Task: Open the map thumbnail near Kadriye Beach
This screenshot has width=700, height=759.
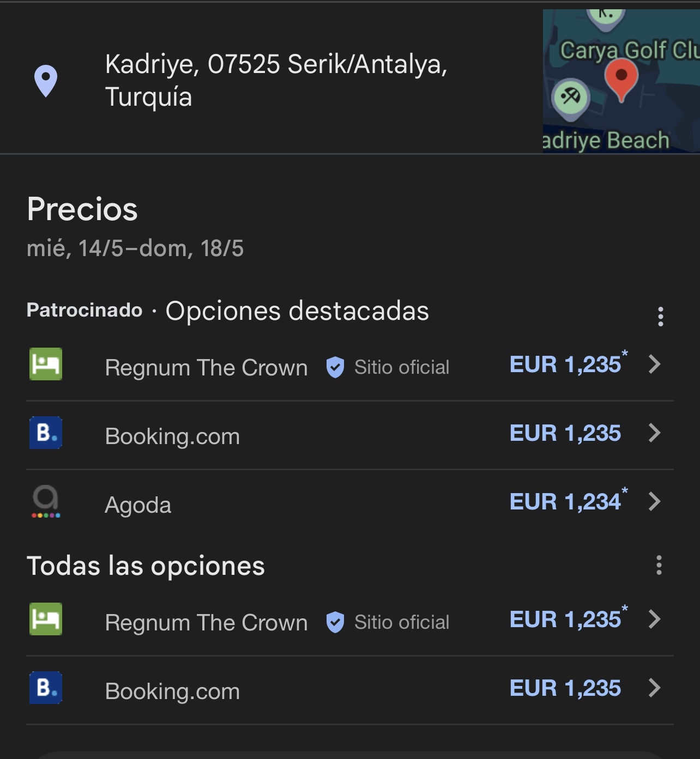Action: (621, 81)
